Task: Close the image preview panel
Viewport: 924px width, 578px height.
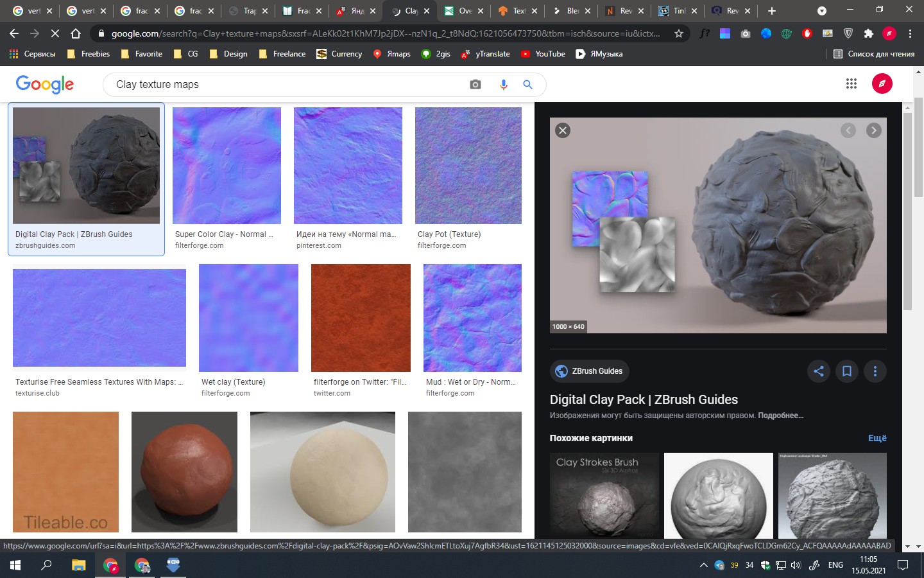Action: (563, 130)
